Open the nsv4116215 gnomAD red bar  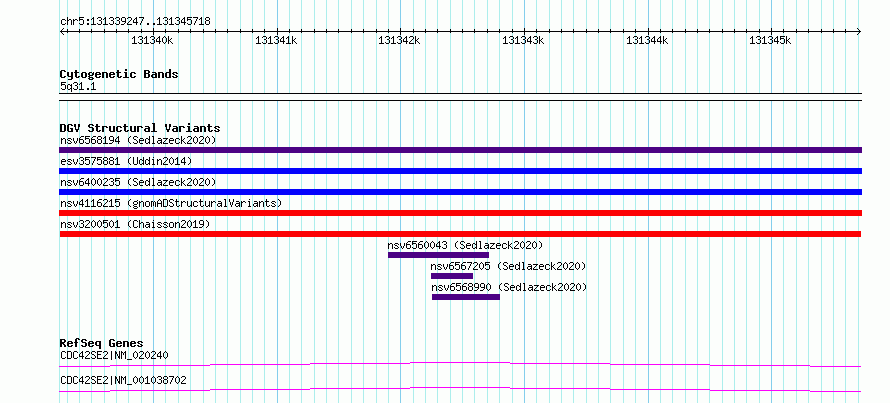click(460, 213)
